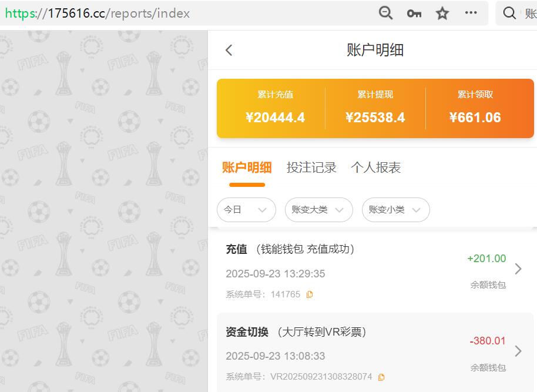Open the 今日 date filter dropdown

(246, 210)
